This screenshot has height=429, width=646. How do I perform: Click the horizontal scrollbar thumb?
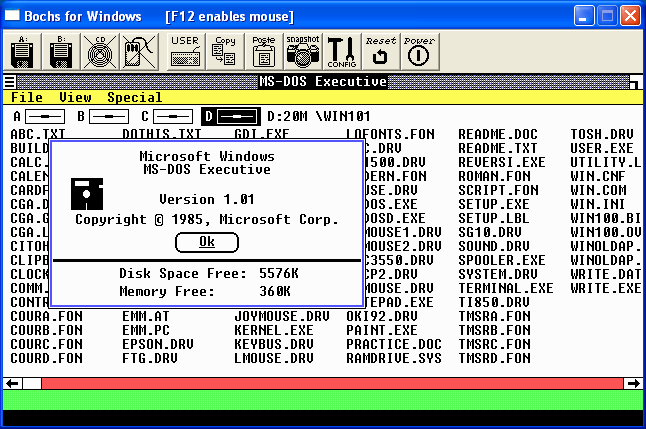[32, 384]
